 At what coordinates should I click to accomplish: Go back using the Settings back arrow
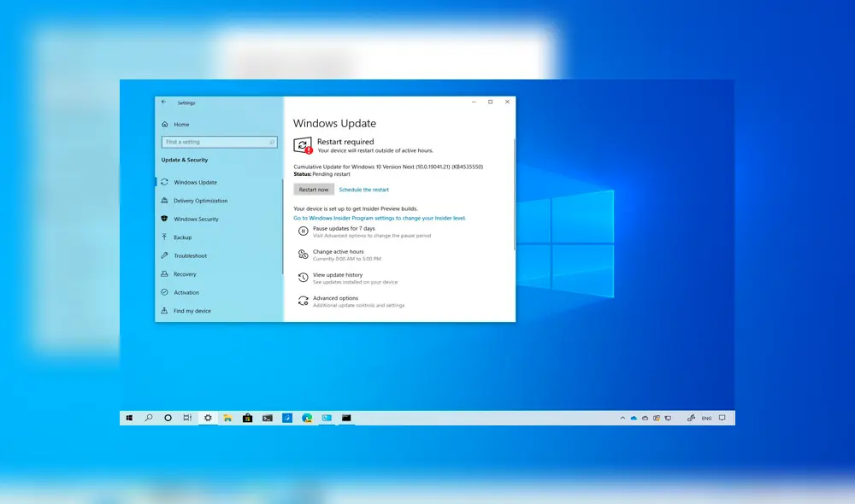(164, 102)
